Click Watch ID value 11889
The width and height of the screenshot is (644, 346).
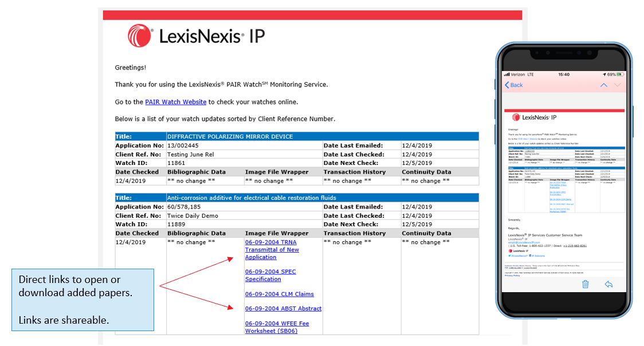[176, 224]
